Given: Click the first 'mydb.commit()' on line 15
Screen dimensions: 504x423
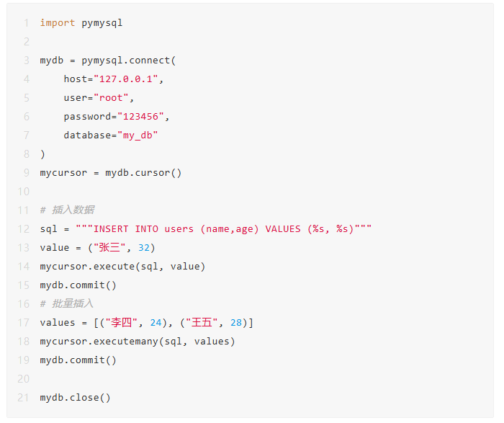Looking at the screenshot, I should (78, 285).
